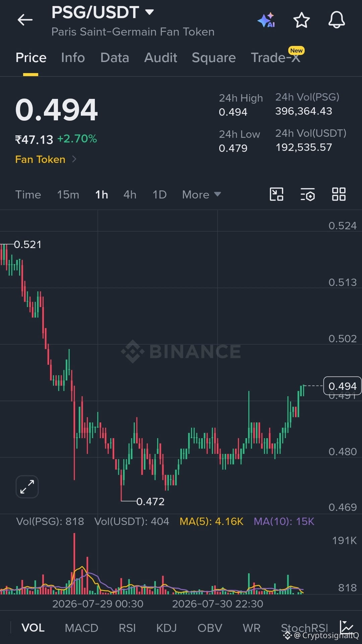The height and width of the screenshot is (644, 362).
Task: Open the indicator chart settings icon
Action: pos(347,627)
